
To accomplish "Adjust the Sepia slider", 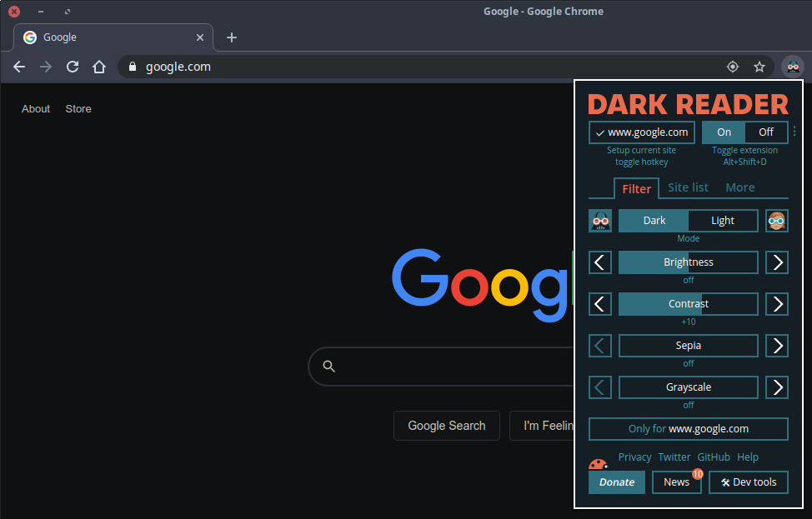I will pos(689,346).
